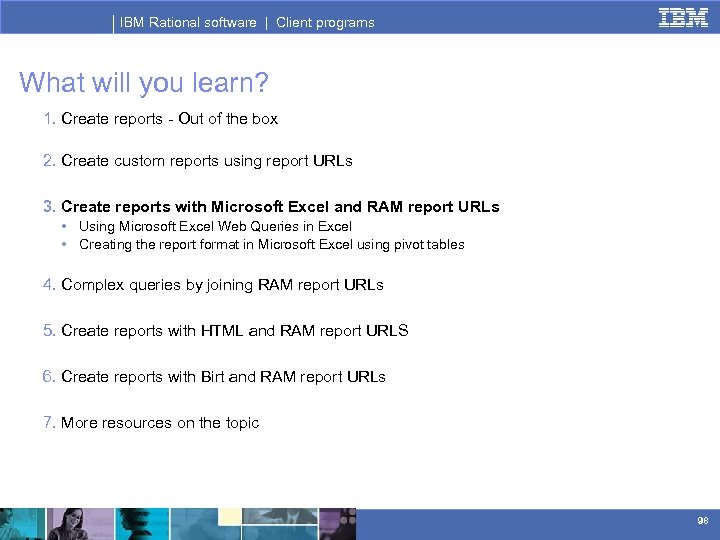Click slide page number 98

click(703, 521)
